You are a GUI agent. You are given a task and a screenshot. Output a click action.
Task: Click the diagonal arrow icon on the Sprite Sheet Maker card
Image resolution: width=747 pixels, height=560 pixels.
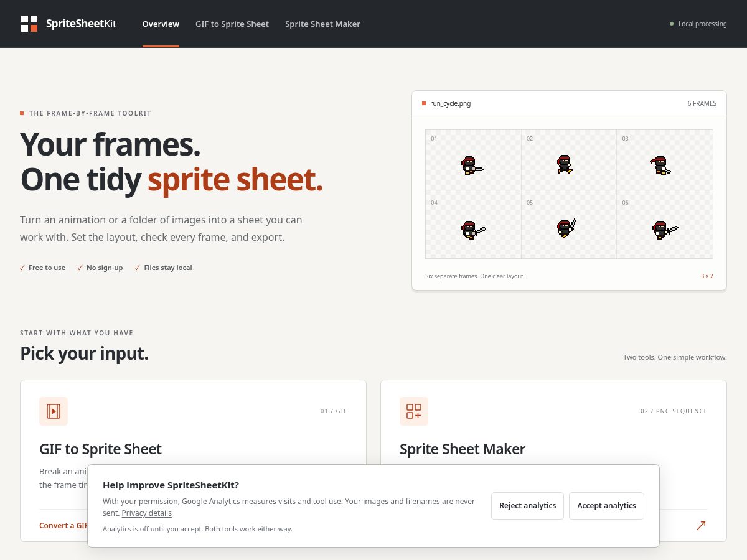(701, 526)
